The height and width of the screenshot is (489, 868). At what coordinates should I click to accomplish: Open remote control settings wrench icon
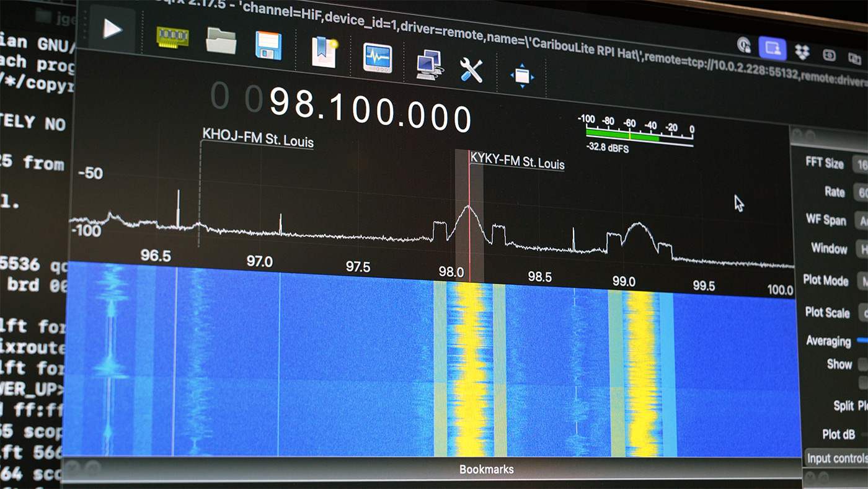click(471, 70)
